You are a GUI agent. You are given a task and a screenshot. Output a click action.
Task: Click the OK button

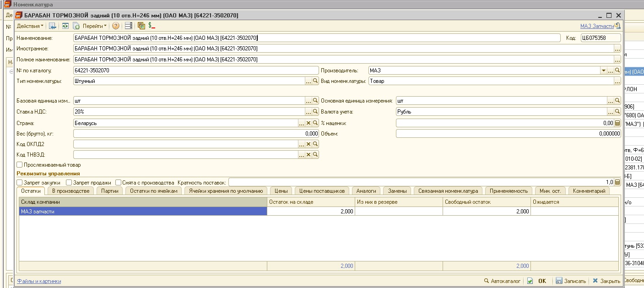tap(537, 281)
